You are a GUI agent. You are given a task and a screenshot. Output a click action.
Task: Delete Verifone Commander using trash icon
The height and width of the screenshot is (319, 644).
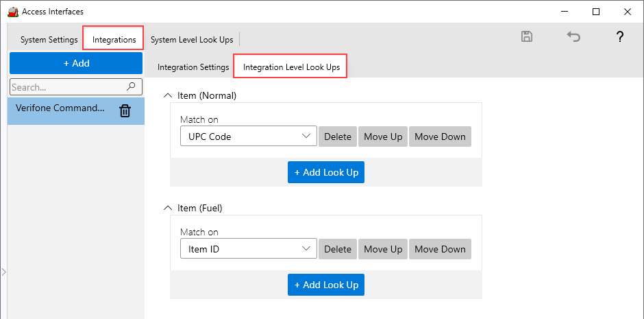point(125,110)
